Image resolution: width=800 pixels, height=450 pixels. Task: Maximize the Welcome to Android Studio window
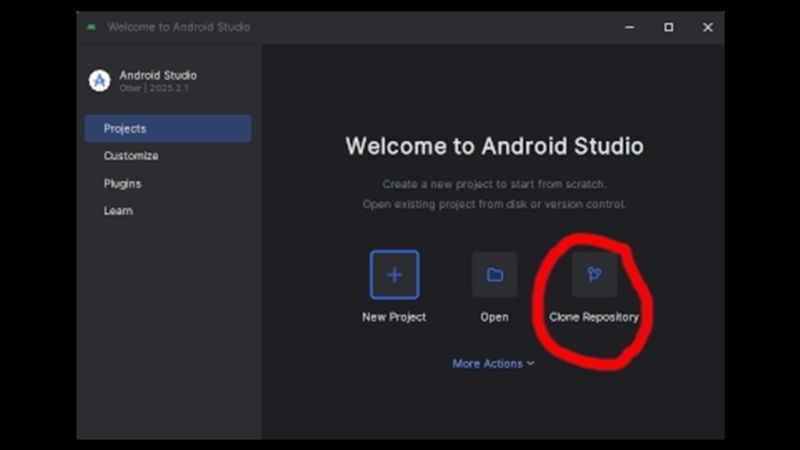(669, 27)
